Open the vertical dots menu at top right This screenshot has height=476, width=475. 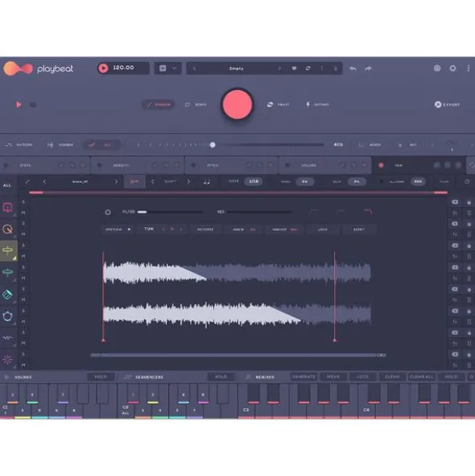pyautogui.click(x=469, y=68)
